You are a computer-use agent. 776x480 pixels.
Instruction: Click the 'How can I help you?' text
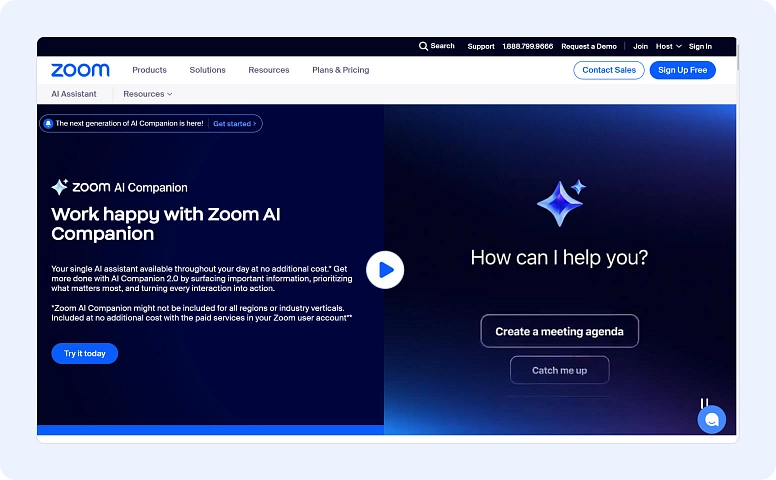[559, 257]
